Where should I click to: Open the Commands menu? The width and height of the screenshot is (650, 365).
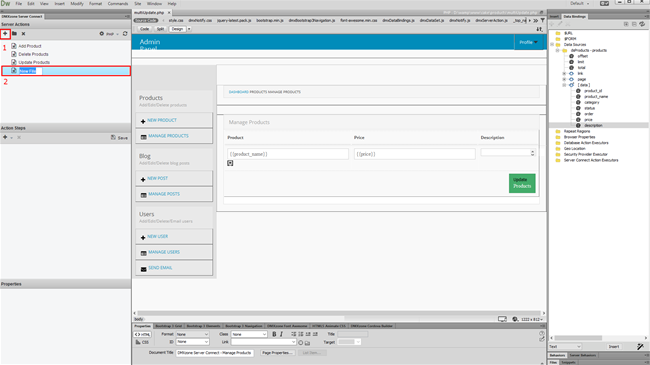(118, 3)
